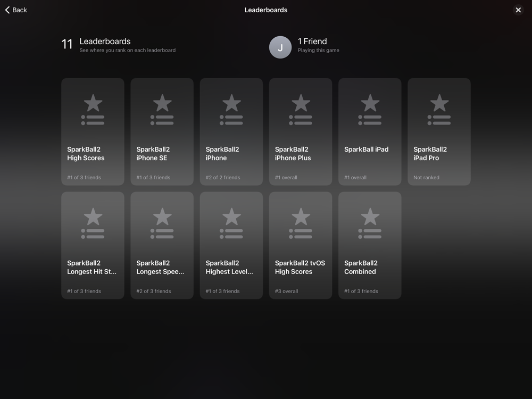The width and height of the screenshot is (532, 399).
Task: Click the 'Leaderboards' section heading beside the 11 count
Action: [105, 41]
